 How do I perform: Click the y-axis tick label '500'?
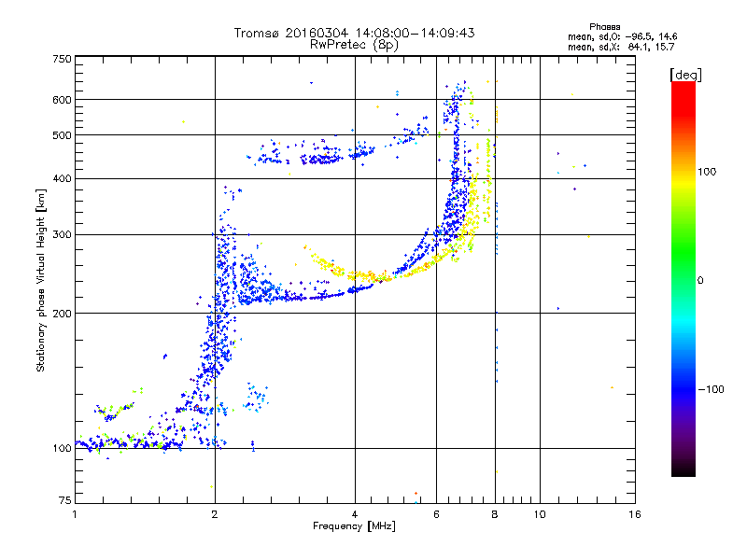click(x=63, y=135)
